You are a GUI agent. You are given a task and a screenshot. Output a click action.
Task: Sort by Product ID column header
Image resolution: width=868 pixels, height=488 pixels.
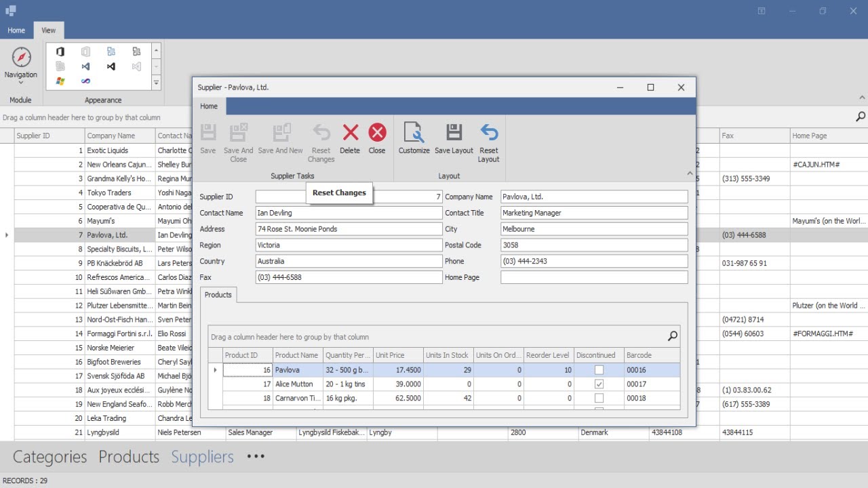pos(248,355)
